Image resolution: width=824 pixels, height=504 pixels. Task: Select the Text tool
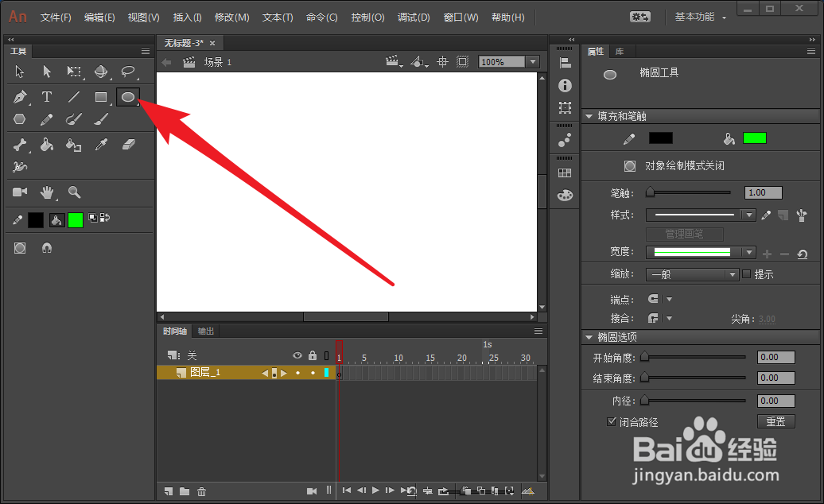[47, 97]
